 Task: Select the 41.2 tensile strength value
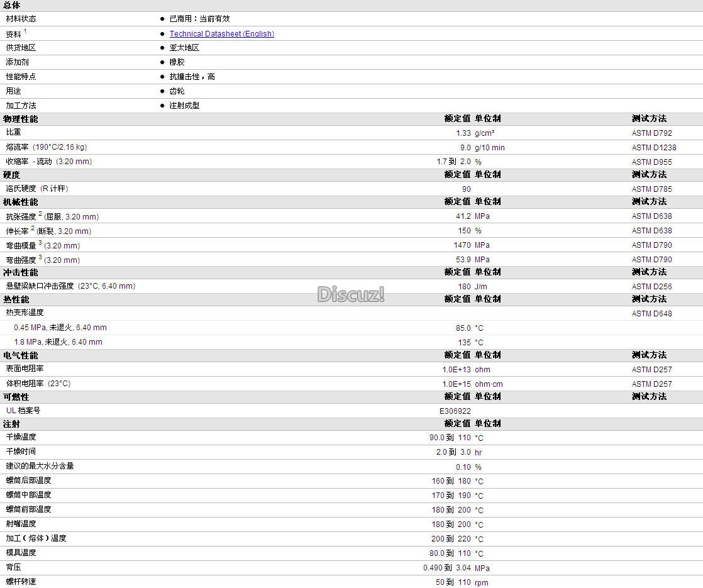(x=463, y=216)
